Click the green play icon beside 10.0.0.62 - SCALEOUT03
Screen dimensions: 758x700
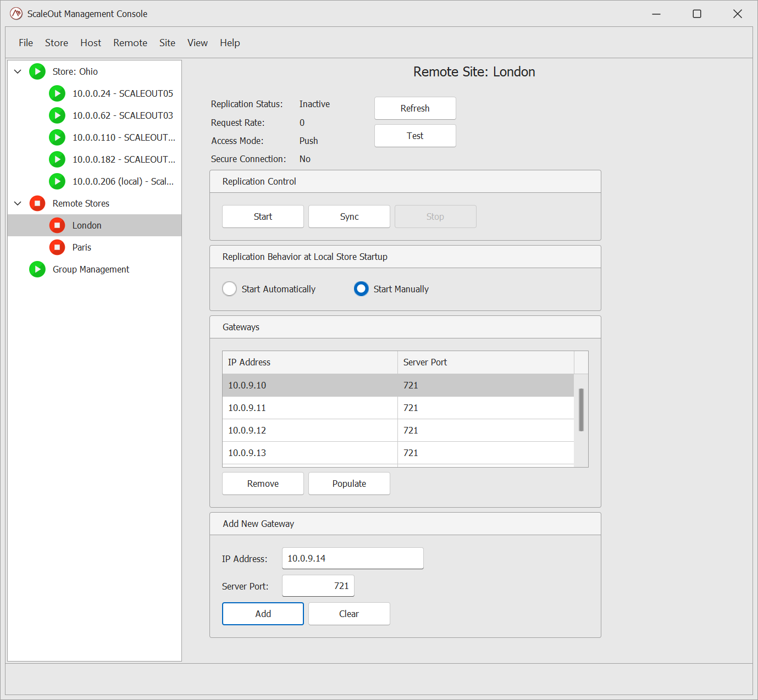57,115
